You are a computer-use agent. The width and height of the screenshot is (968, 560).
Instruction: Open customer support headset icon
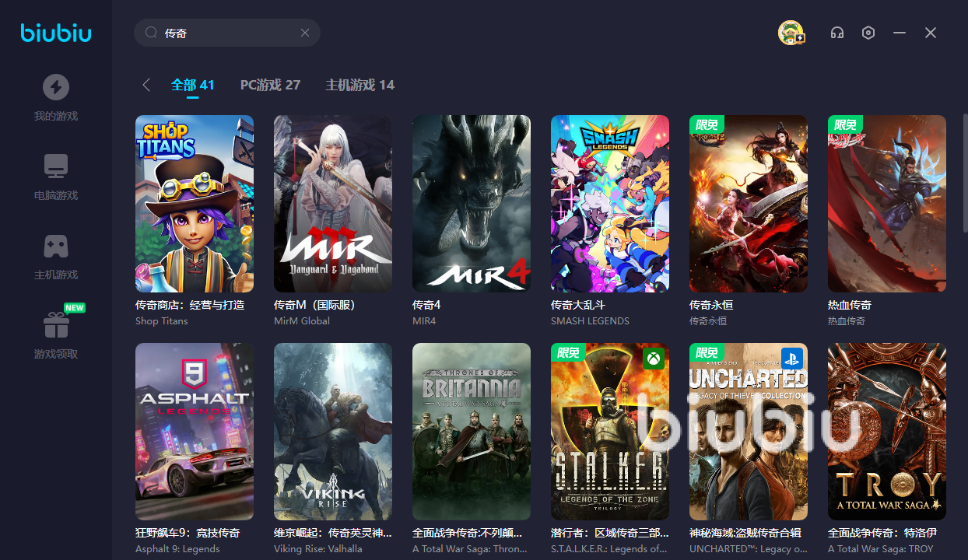(x=837, y=33)
